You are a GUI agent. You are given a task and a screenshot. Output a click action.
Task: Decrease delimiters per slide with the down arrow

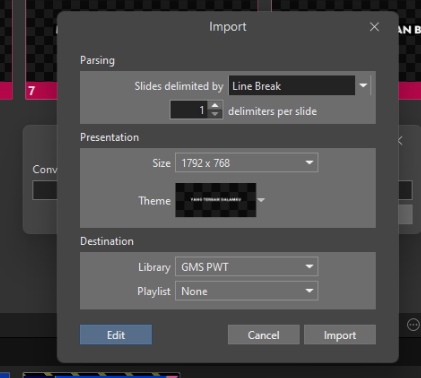tap(215, 114)
